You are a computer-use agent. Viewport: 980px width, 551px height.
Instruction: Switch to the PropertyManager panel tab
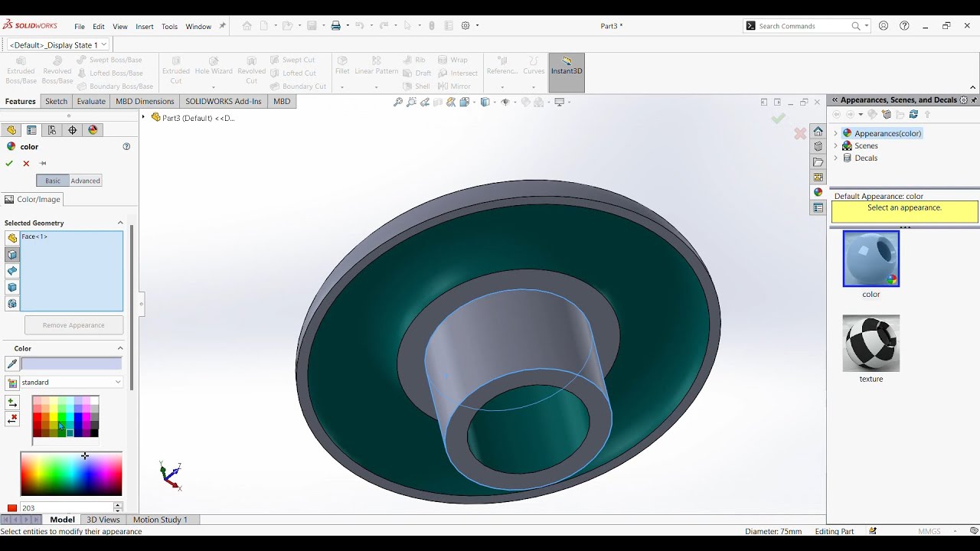(x=31, y=130)
